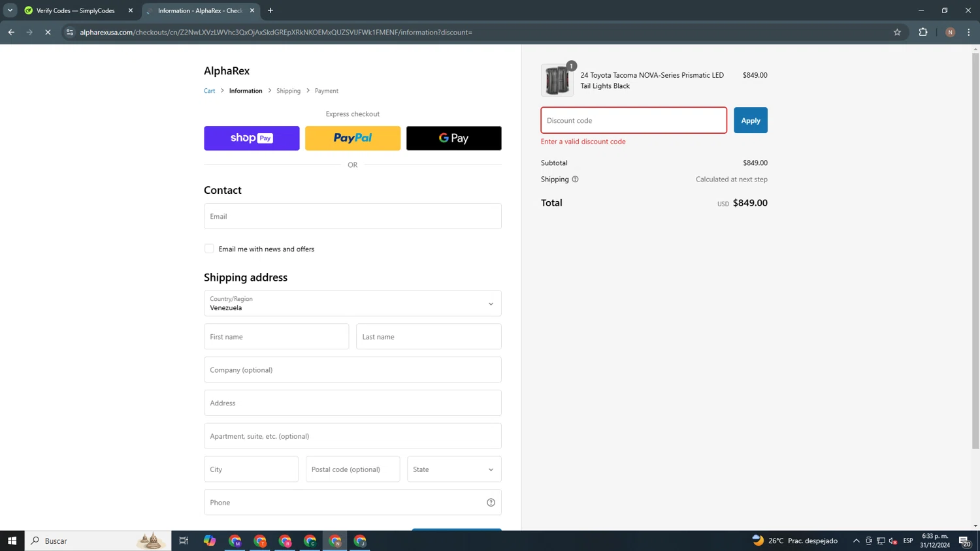Click the First name field

click(x=276, y=337)
